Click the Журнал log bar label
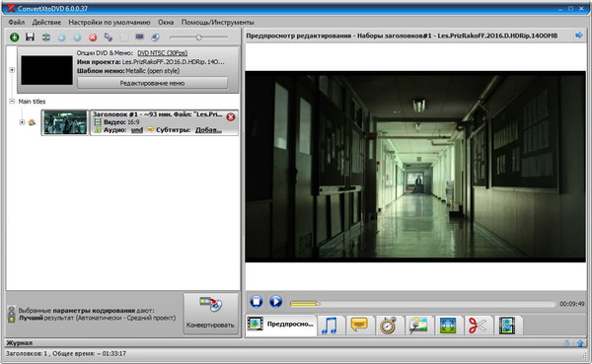Image resolution: width=592 pixels, height=364 pixels. [20, 343]
